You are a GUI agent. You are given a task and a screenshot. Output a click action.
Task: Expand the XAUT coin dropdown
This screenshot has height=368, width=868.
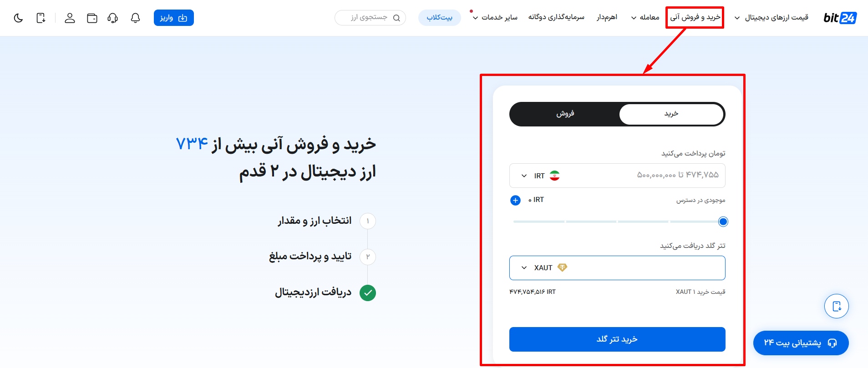[544, 268]
